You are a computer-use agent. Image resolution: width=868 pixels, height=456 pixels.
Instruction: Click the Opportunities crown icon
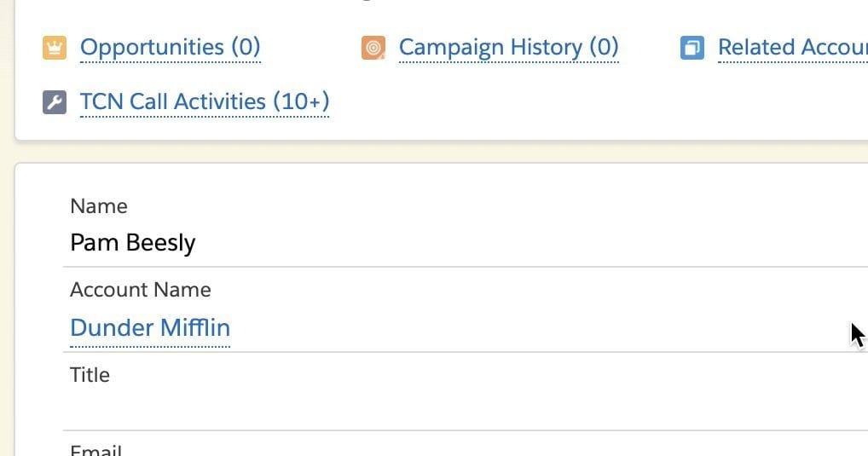(x=55, y=48)
